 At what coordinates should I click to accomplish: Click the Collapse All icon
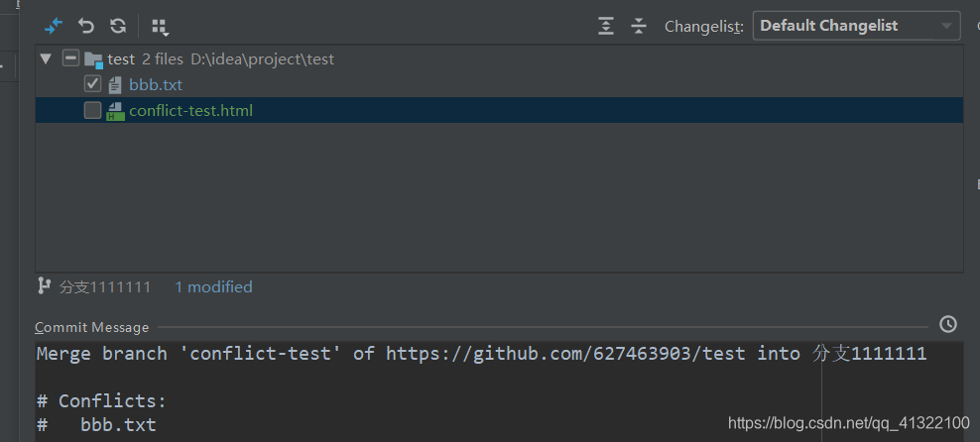(639, 26)
